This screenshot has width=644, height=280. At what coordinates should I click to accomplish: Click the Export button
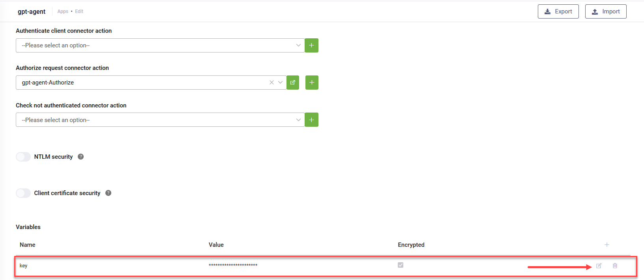coord(558,11)
